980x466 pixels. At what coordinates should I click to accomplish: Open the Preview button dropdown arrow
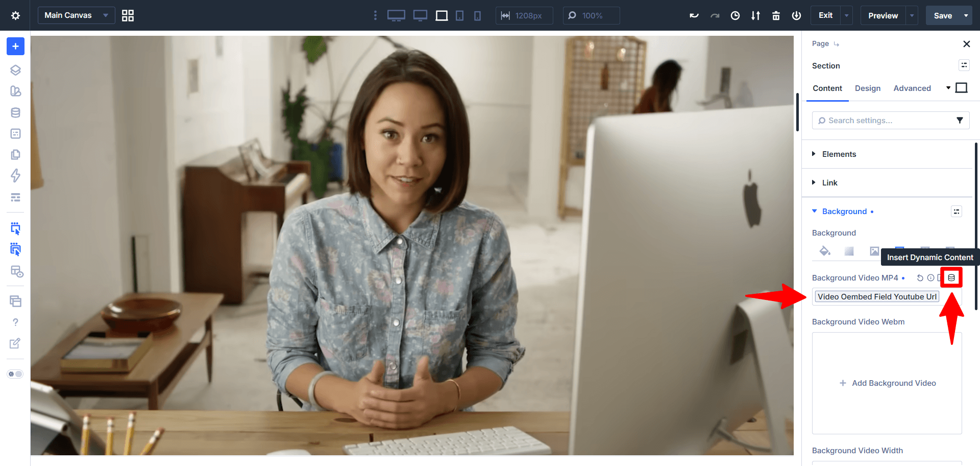pos(912,15)
